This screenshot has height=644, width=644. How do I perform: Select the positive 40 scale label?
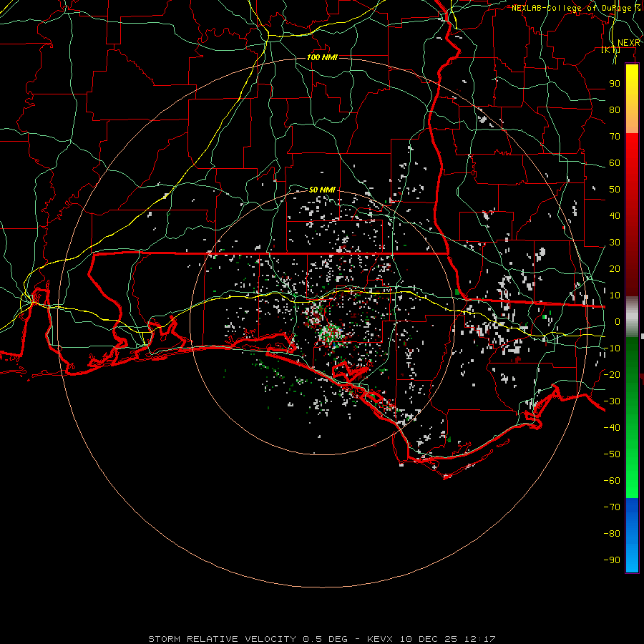click(615, 215)
